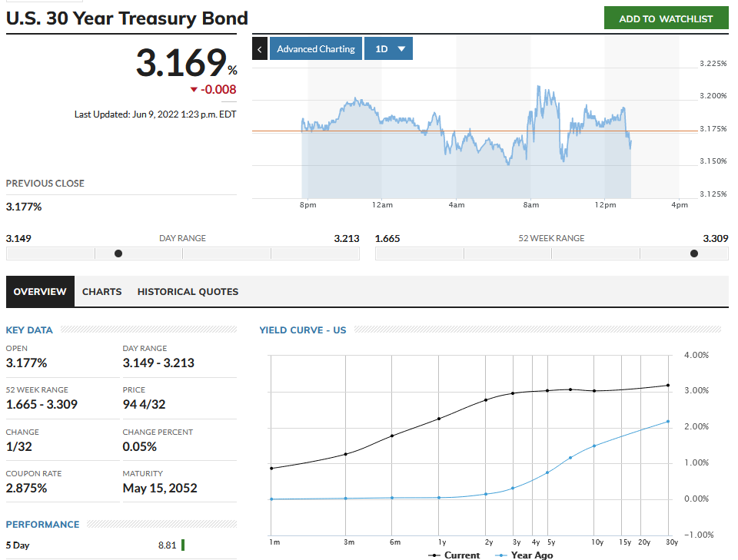
Task: Click Add to Watchlist button
Action: point(666,18)
